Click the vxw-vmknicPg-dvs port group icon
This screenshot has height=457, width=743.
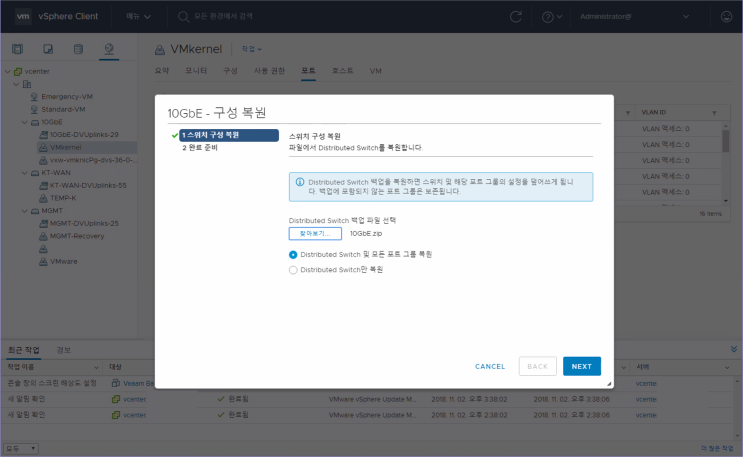point(43,160)
